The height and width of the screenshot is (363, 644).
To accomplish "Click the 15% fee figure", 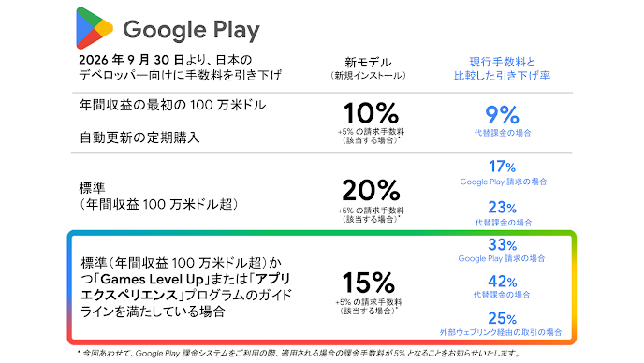I will point(369,283).
